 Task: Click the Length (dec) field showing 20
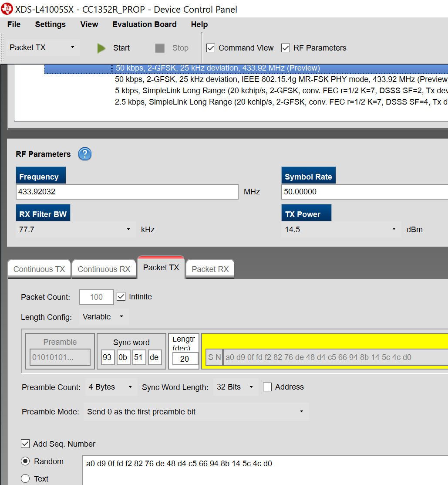185,359
